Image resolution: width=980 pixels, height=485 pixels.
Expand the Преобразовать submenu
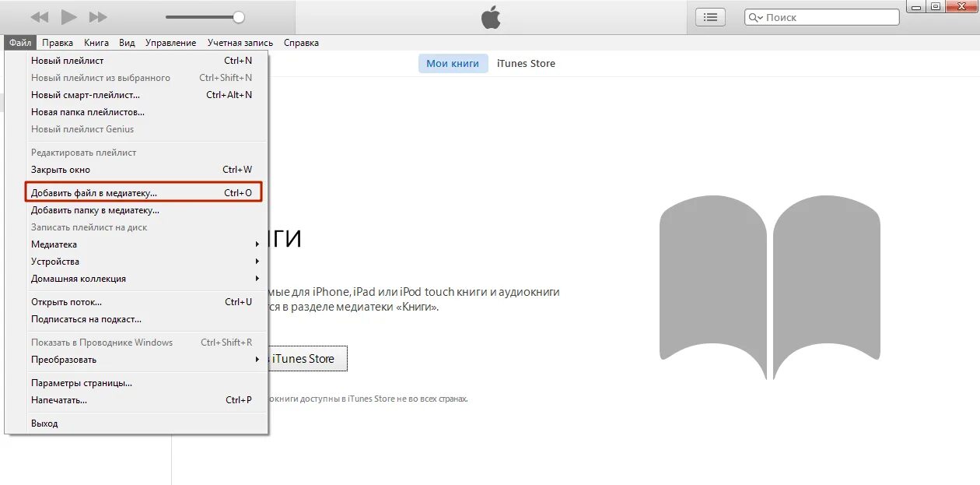[x=146, y=360]
